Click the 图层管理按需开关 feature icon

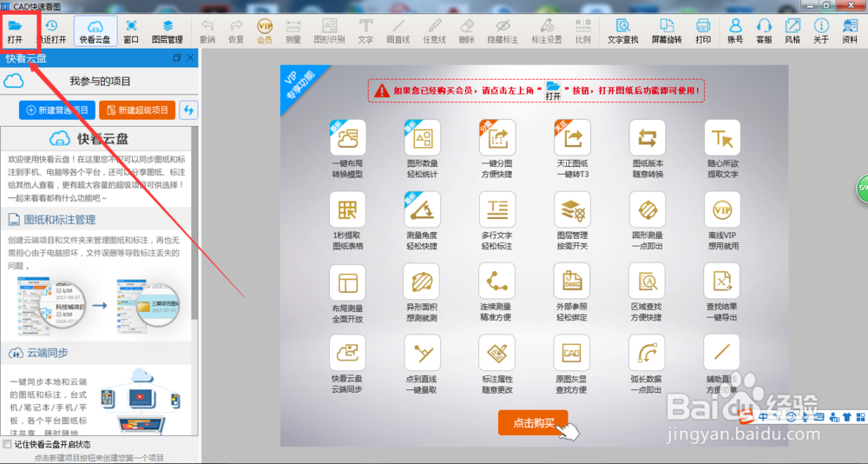tap(572, 209)
